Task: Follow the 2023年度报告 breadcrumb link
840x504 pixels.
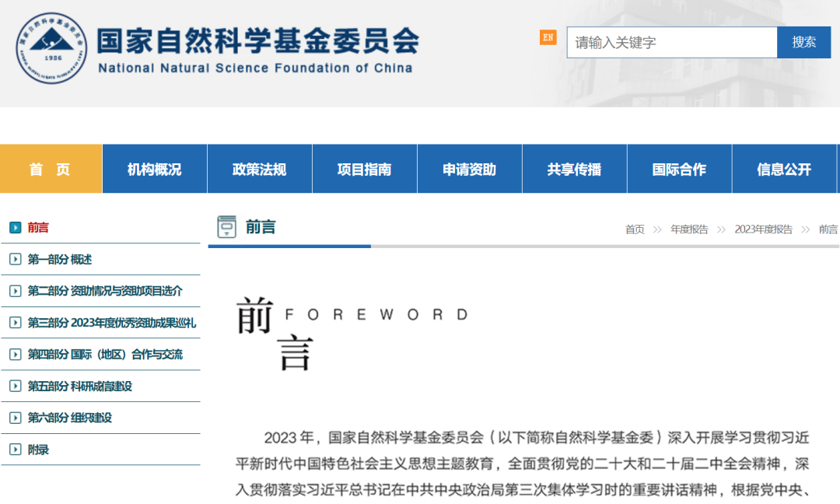Action: (x=763, y=229)
